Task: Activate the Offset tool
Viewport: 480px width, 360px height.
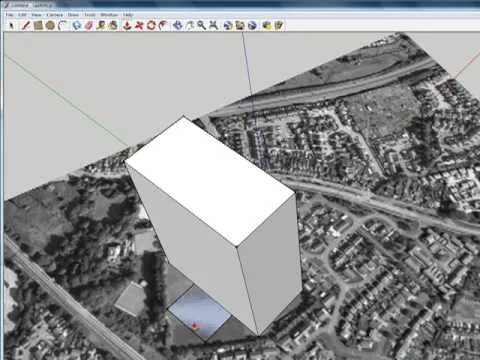Action: [x=163, y=25]
